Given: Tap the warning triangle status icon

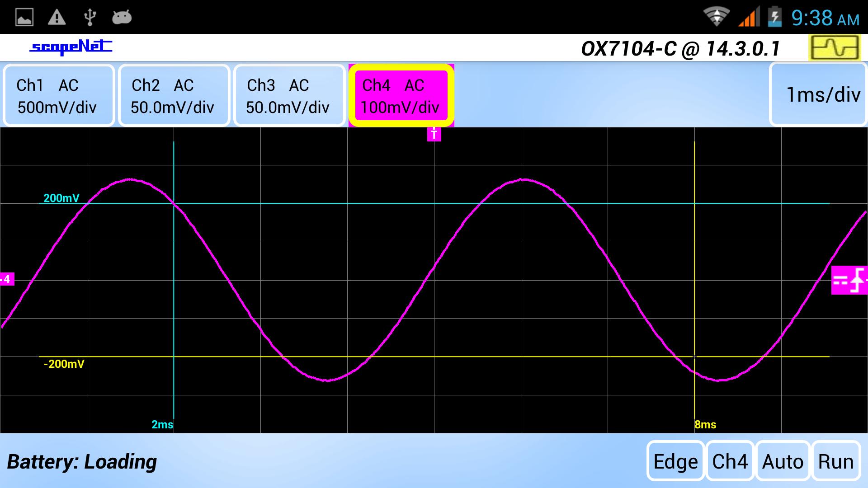Looking at the screenshot, I should (x=57, y=18).
